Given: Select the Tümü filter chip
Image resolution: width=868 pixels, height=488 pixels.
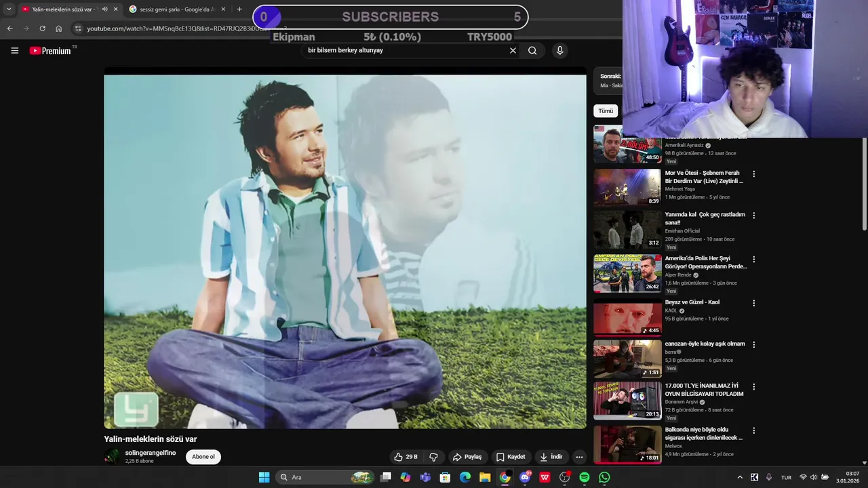Looking at the screenshot, I should pos(606,110).
